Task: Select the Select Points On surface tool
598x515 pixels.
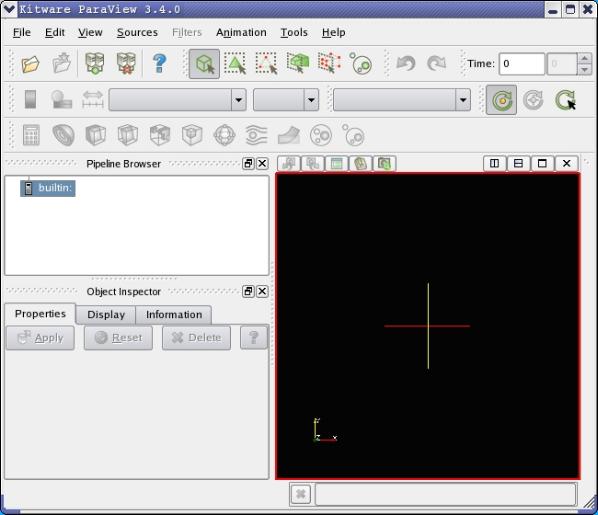Action: click(266, 63)
